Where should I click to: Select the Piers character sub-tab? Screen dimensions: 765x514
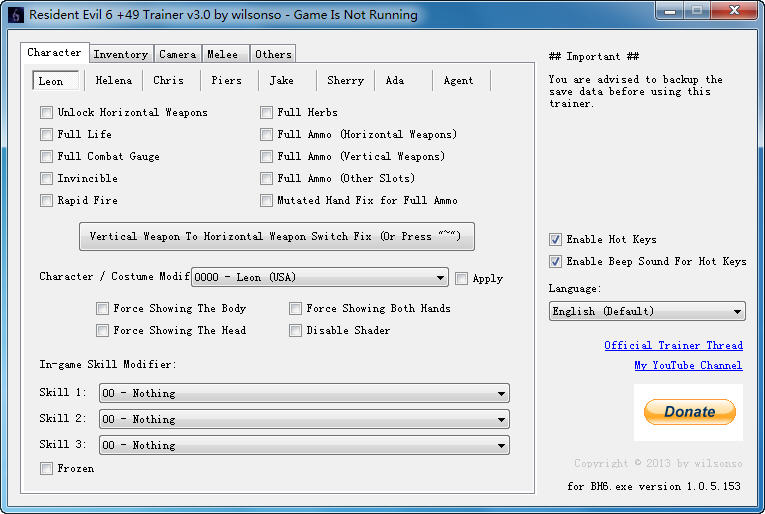click(x=226, y=80)
